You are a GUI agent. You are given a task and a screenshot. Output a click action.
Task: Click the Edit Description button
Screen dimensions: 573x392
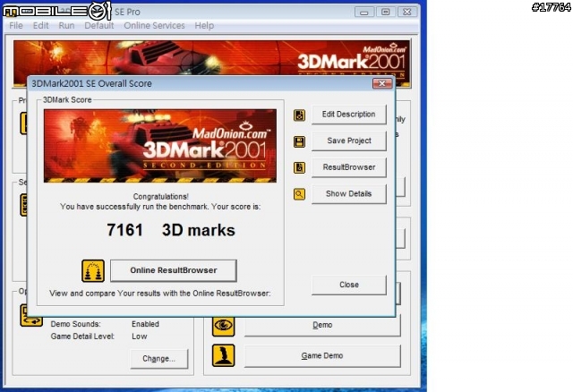pyautogui.click(x=348, y=115)
